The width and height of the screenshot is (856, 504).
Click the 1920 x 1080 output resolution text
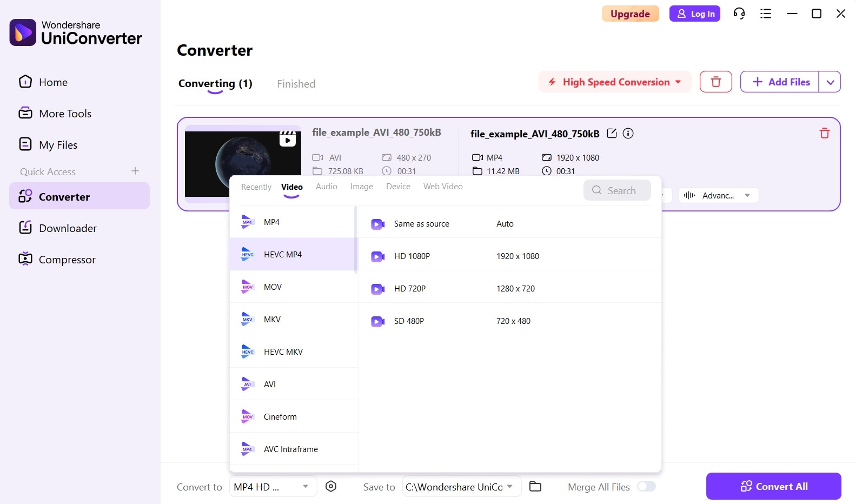tap(578, 158)
